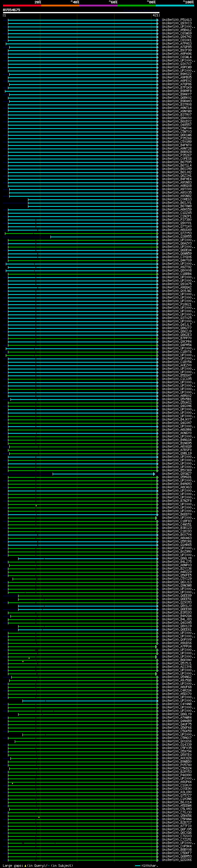Open the UniRef100_A7PHG3 hit label
The width and height of the screenshot is (197, 868).
coord(176,43)
